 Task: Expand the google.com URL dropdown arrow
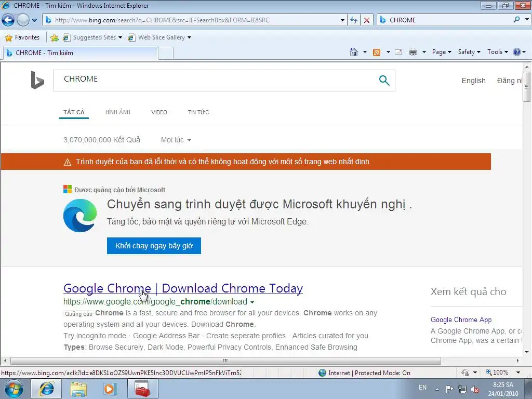click(252, 302)
